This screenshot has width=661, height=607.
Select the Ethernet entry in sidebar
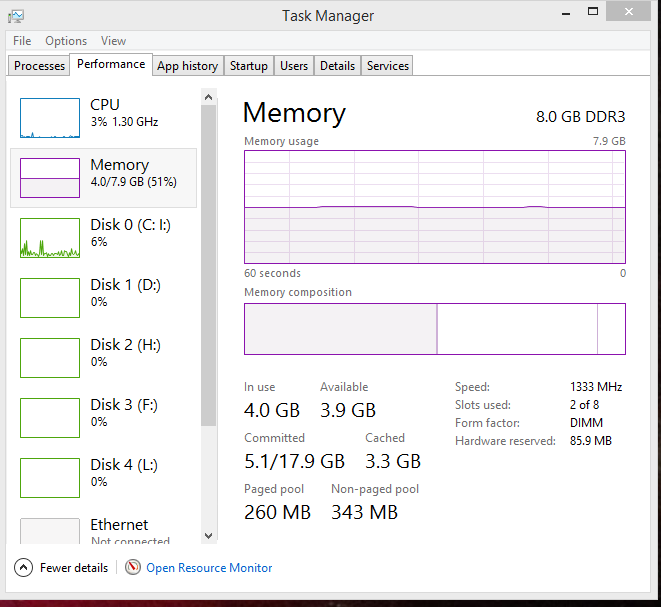point(103,531)
